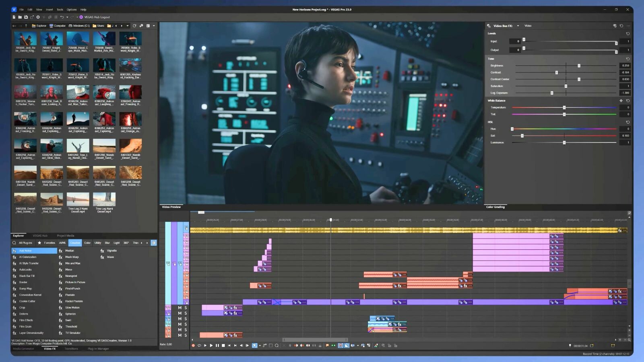644x362 pixels.
Task: Open the dropdown next to the edit tool
Action: (x=260, y=346)
